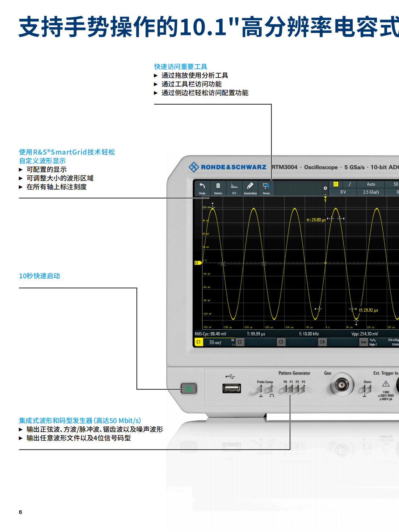
Task: Click the yellow trigger level marker
Action: (x=325, y=200)
